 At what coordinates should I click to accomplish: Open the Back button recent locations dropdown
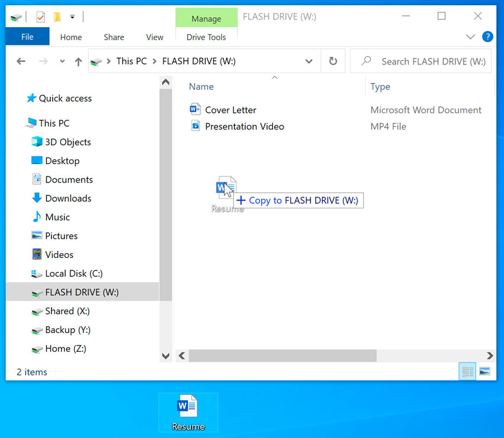pyautogui.click(x=61, y=61)
